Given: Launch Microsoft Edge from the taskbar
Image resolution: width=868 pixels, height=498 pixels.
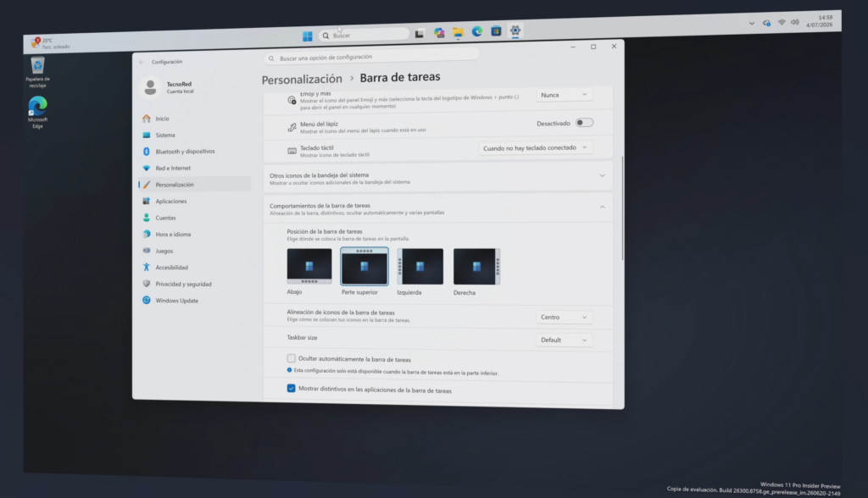Looking at the screenshot, I should tap(476, 31).
